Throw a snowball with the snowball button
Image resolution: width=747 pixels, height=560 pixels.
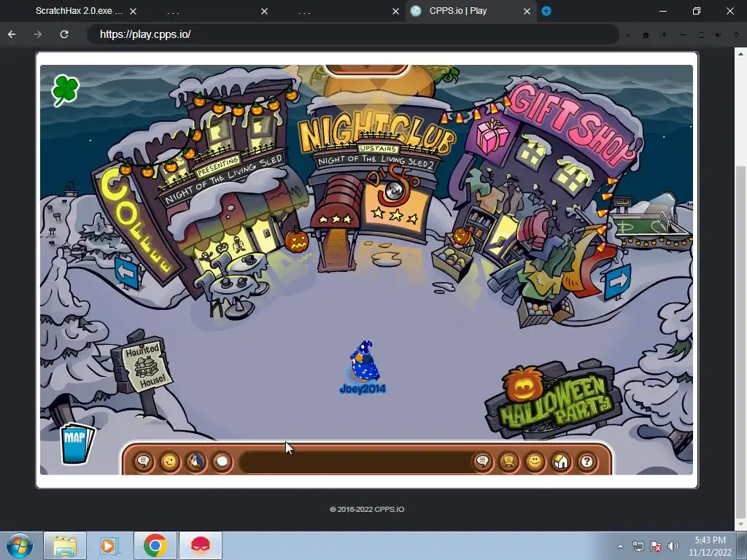click(x=222, y=462)
